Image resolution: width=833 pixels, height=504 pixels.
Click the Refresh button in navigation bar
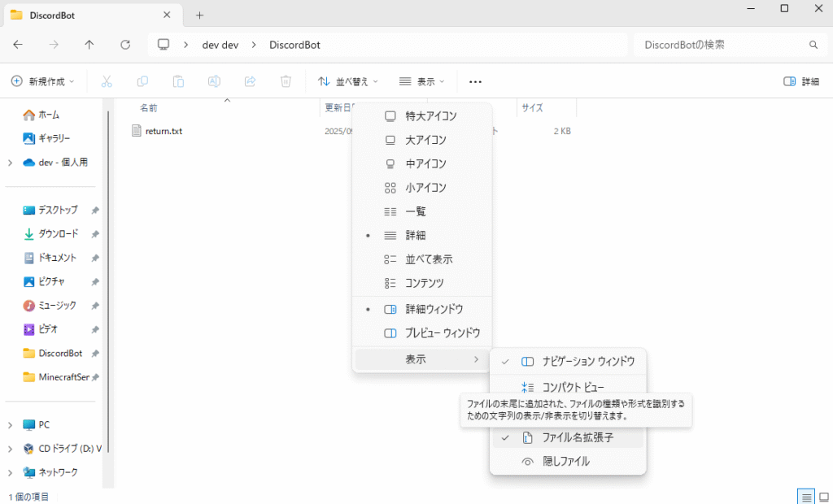[125, 45]
